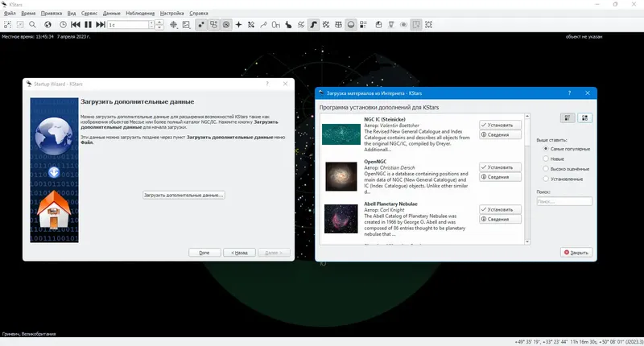
Task: Toggle constellation lines icon
Action: pyautogui.click(x=263, y=25)
